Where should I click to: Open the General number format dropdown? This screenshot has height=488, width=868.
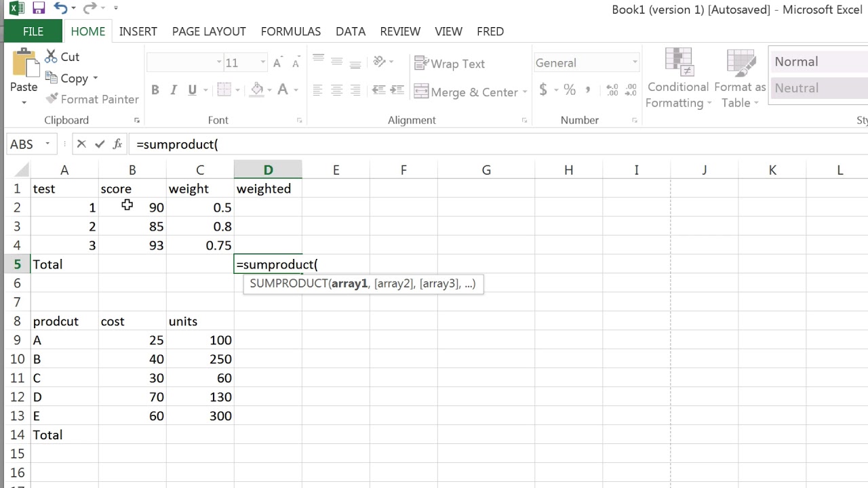coord(635,62)
